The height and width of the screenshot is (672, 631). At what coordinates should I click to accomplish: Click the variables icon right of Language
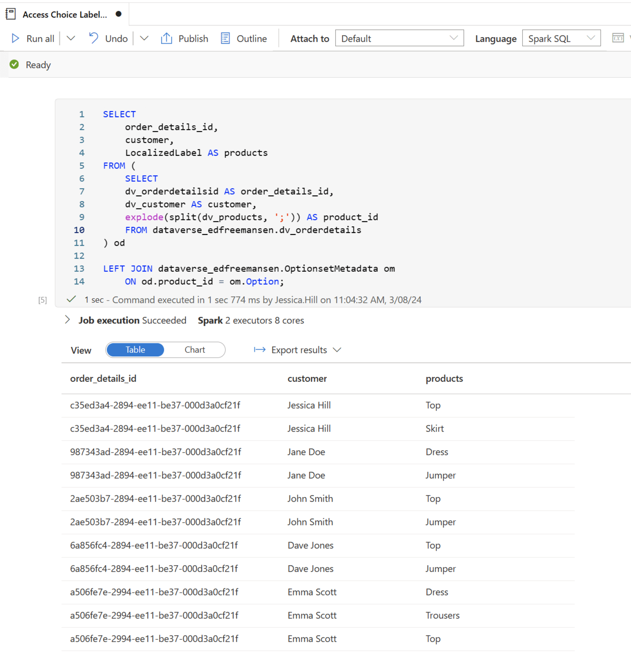[618, 38]
